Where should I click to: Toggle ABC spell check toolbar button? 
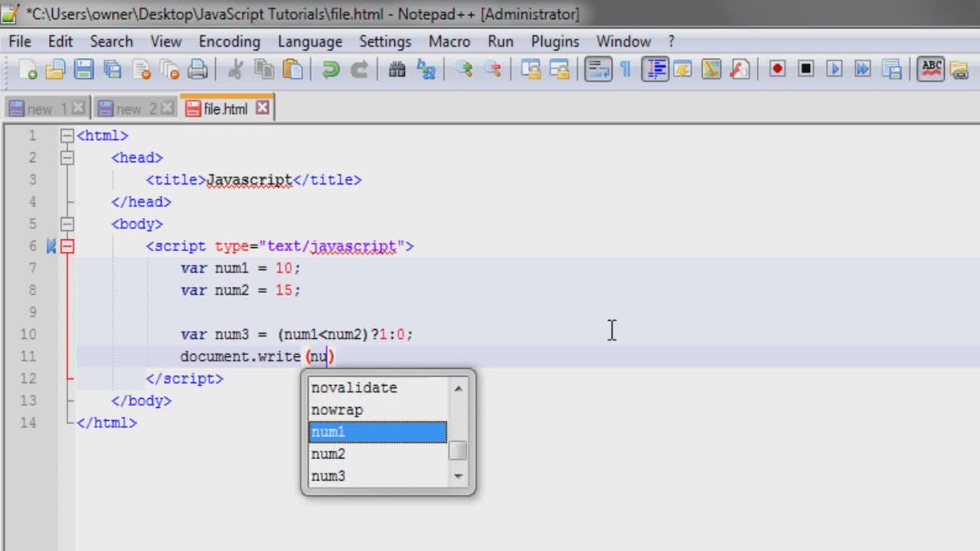click(931, 70)
